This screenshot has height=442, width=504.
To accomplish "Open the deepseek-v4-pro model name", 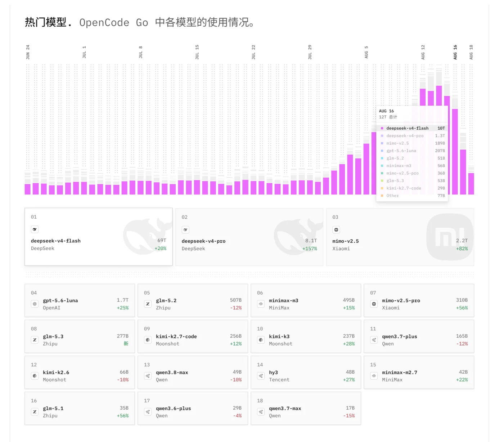I will (203, 241).
